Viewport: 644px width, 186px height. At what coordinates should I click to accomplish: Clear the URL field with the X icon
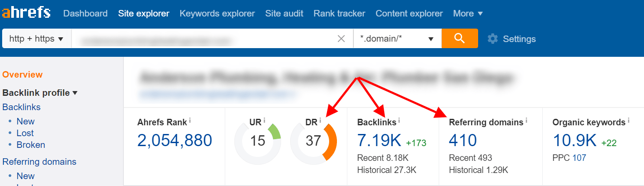click(x=341, y=39)
